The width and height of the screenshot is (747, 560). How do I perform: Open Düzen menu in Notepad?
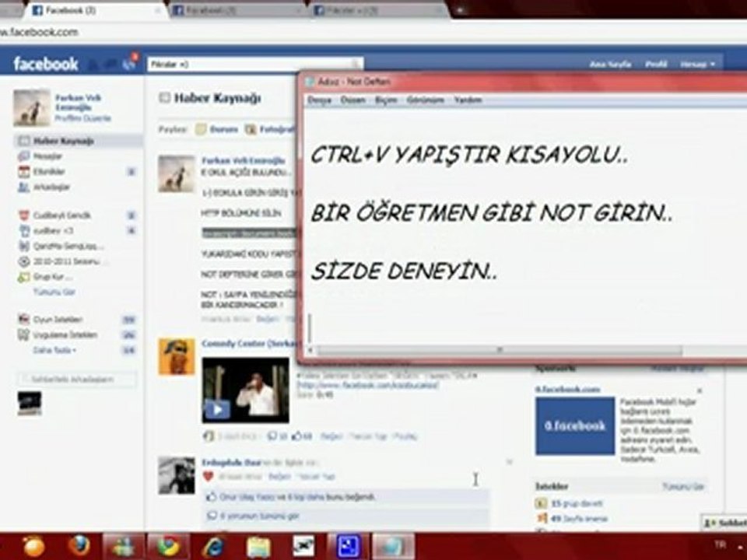coord(353,100)
